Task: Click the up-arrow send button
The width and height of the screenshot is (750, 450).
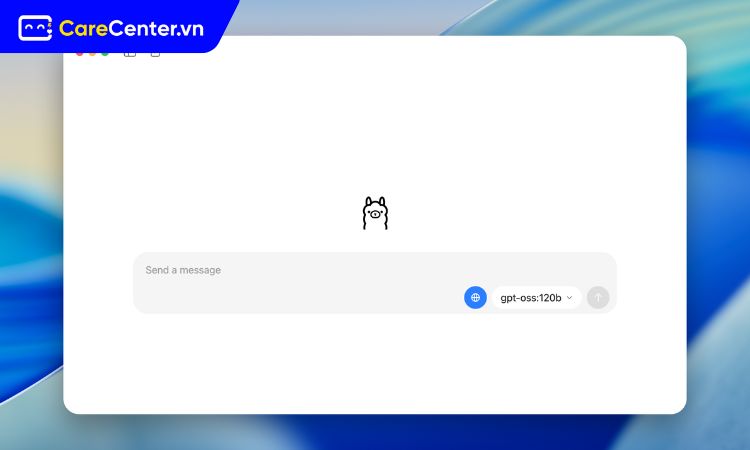Action: 598,297
